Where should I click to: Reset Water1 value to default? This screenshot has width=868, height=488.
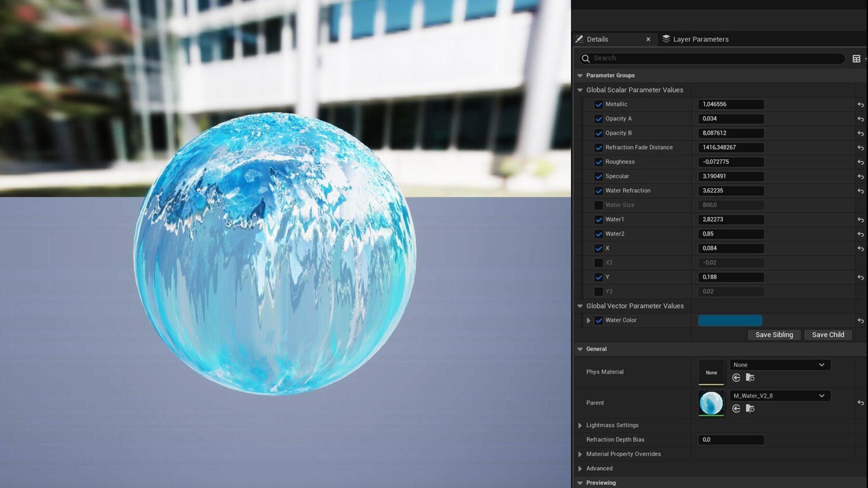tap(860, 220)
